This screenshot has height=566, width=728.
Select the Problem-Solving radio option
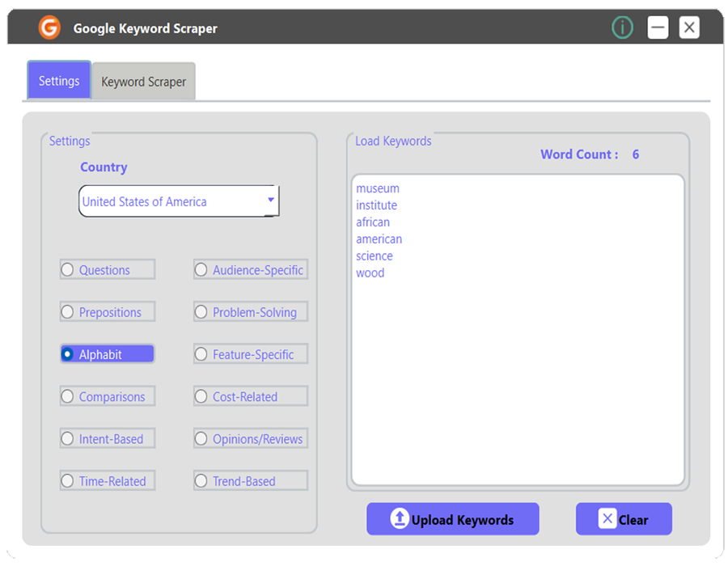click(251, 312)
